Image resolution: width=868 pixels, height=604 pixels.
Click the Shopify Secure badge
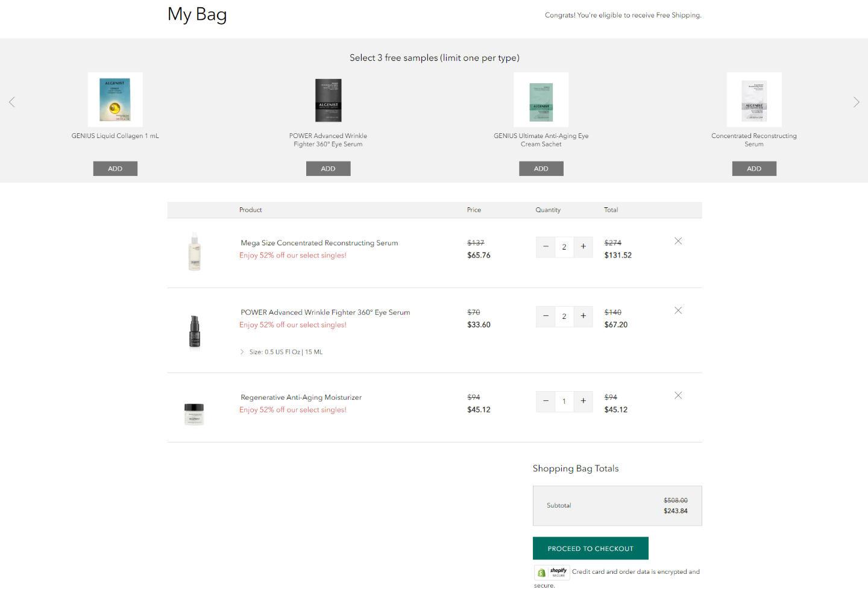(552, 572)
